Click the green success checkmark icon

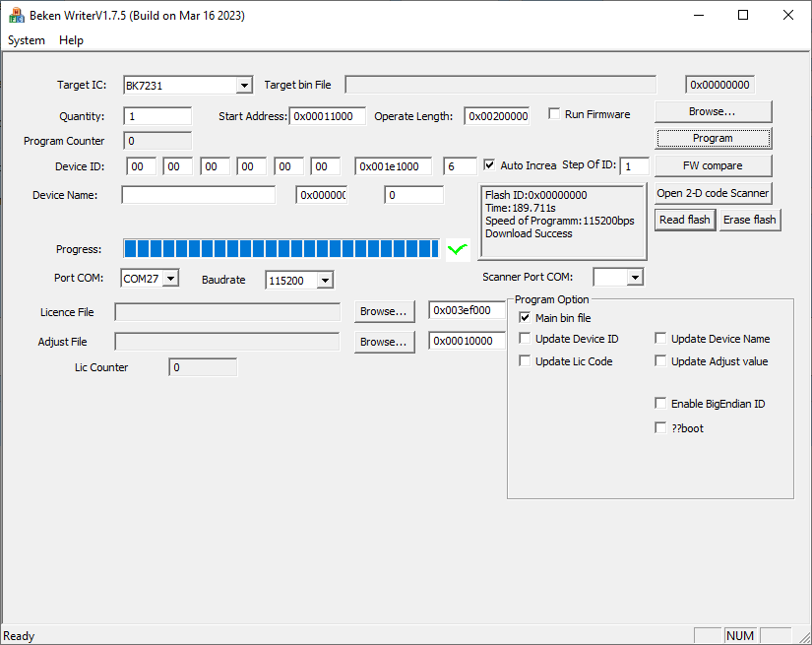point(457,249)
